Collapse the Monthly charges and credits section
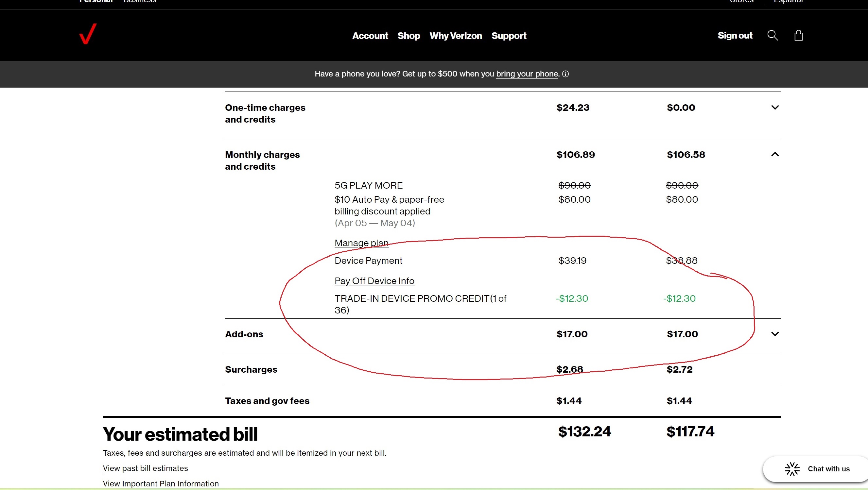868x490 pixels. tap(775, 155)
